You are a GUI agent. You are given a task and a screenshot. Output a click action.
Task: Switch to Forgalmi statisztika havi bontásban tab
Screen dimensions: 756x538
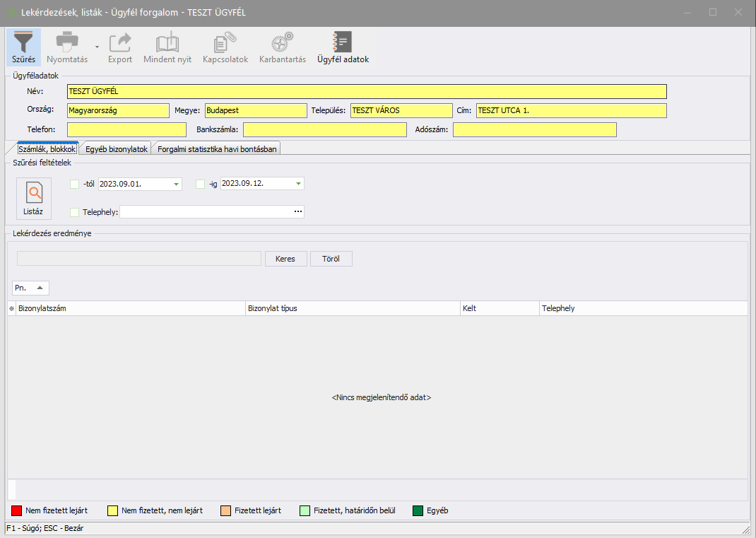(x=217, y=149)
